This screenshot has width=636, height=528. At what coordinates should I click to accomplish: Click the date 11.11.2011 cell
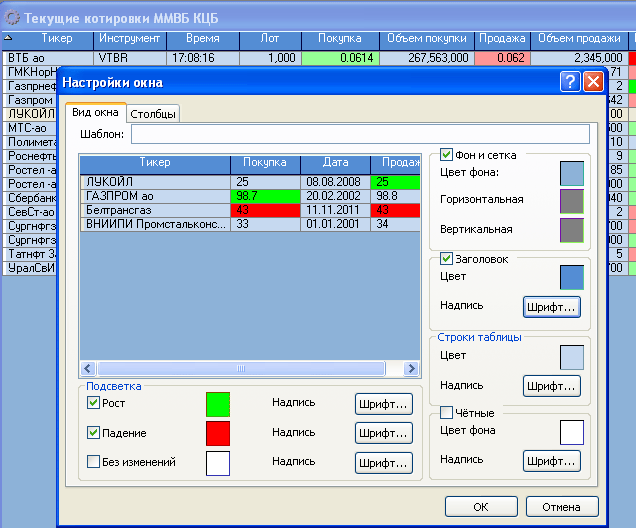click(x=335, y=210)
